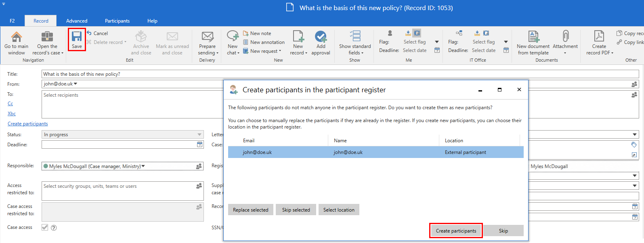Click Select date in Me group
This screenshot has width=644, height=243.
[415, 50]
